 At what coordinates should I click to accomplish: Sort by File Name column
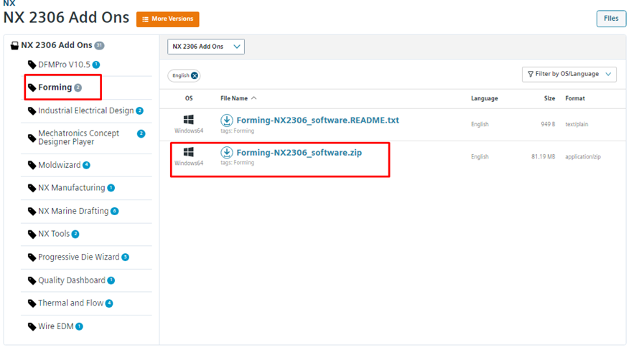coord(238,98)
